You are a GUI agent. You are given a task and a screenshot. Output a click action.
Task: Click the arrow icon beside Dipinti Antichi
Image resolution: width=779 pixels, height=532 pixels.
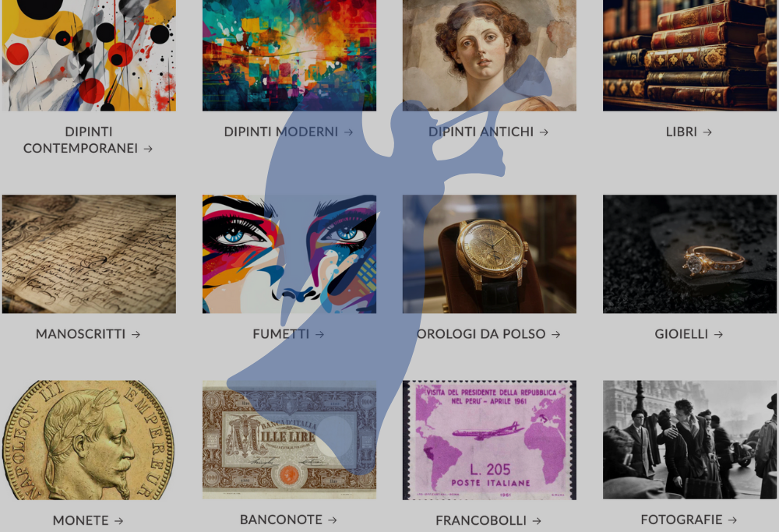[x=544, y=132]
